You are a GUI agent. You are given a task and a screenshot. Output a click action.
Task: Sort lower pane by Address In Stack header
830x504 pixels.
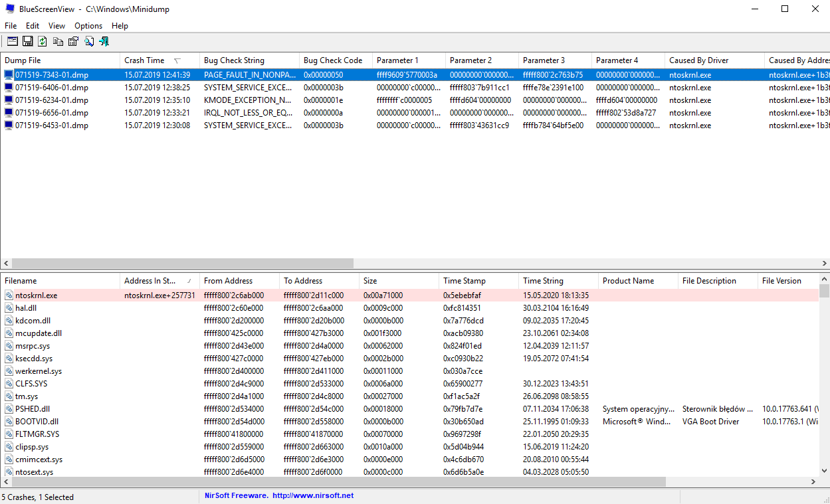[159, 281]
